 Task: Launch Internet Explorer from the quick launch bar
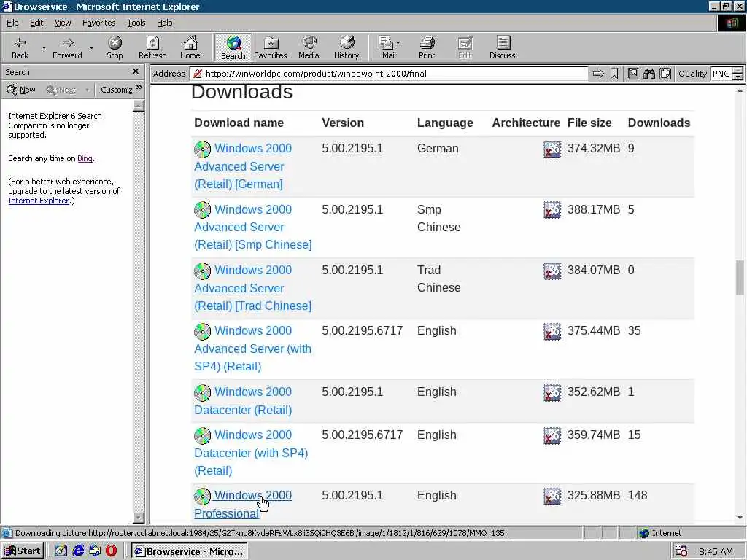coord(78,551)
